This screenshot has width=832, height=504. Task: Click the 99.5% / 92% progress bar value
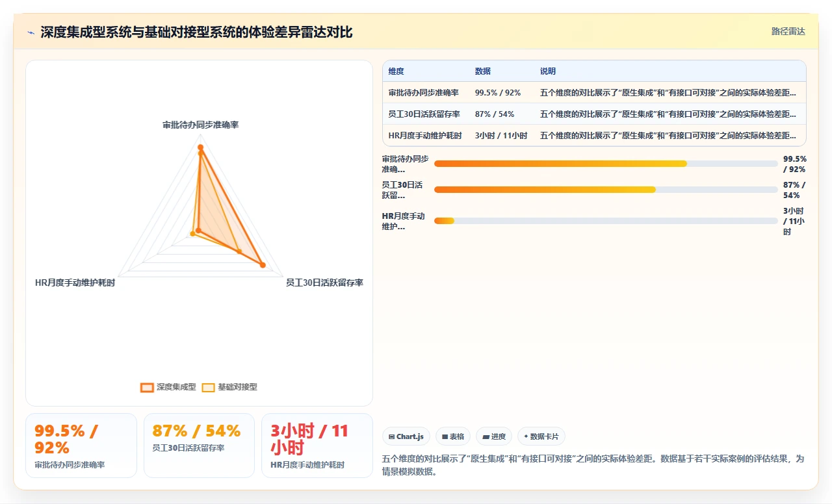coord(795,164)
